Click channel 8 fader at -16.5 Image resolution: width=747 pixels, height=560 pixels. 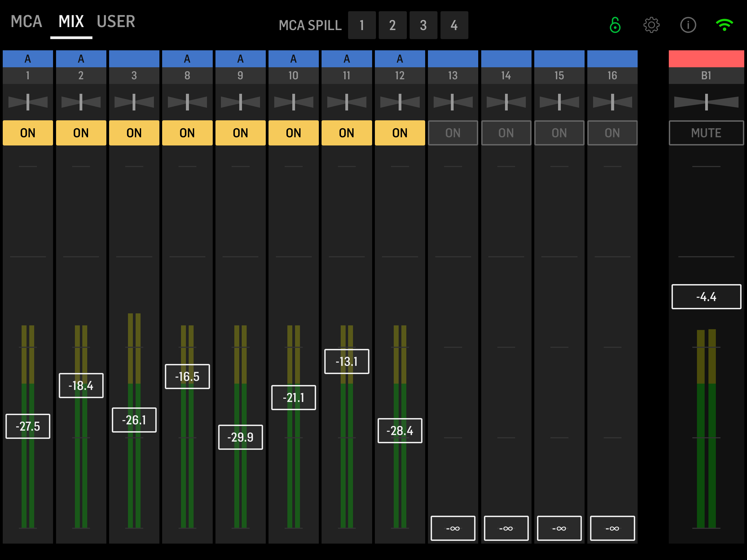tap(187, 376)
